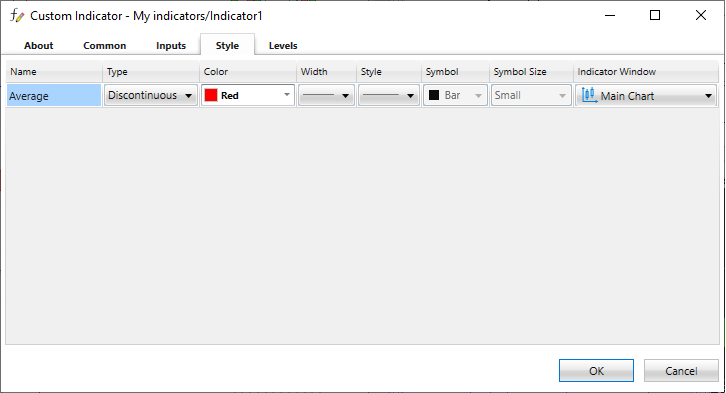Viewport: 726px width, 393px height.
Task: Open the Common tab
Action: [105, 45]
